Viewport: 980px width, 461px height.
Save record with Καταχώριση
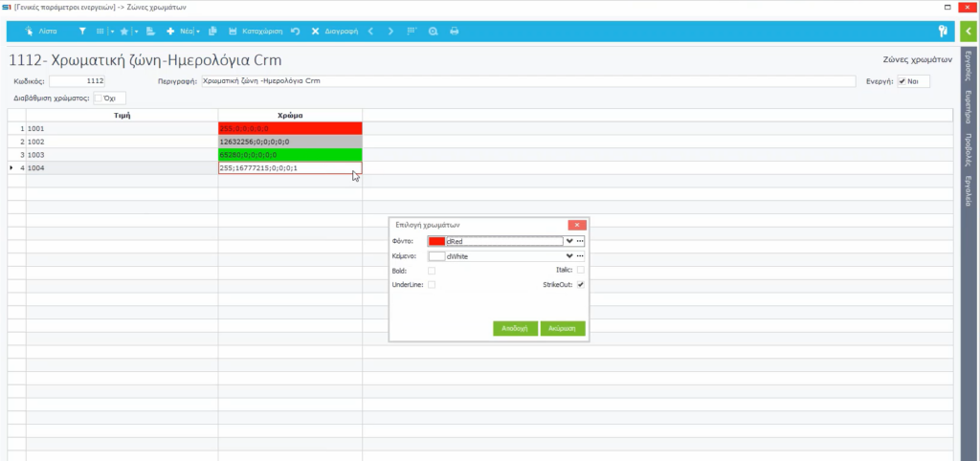tap(256, 31)
